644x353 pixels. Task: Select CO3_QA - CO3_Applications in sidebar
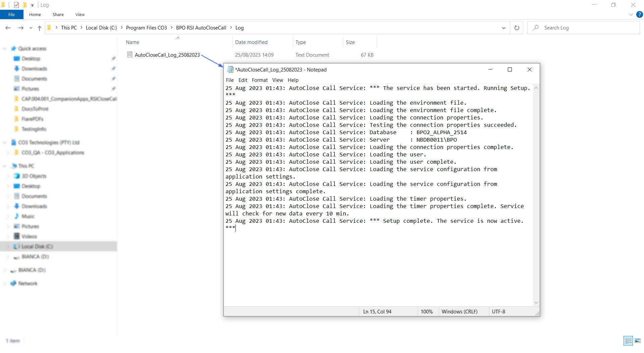[53, 153]
